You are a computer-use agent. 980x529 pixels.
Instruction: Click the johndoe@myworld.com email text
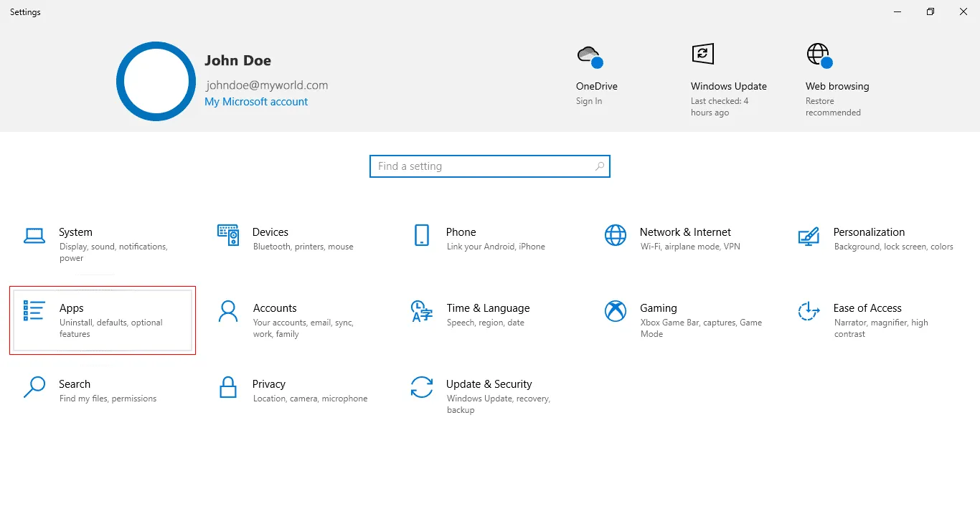click(x=267, y=85)
